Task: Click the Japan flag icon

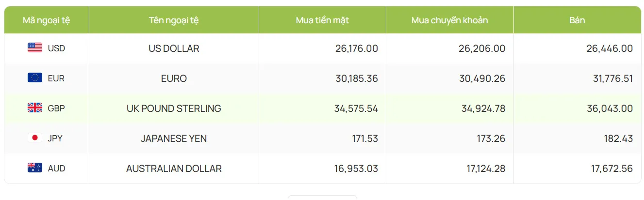Action: 35,138
